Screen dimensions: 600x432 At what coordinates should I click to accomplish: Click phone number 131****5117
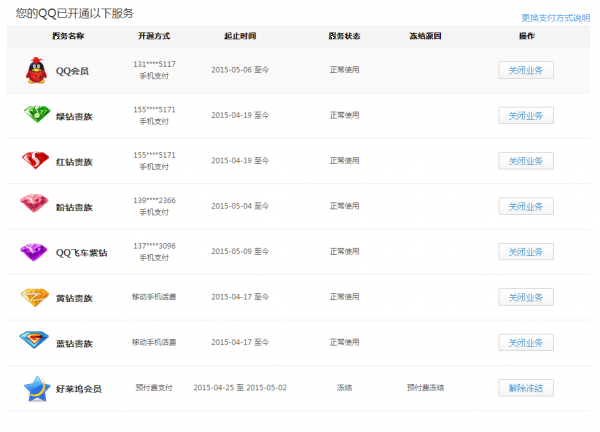coord(154,64)
